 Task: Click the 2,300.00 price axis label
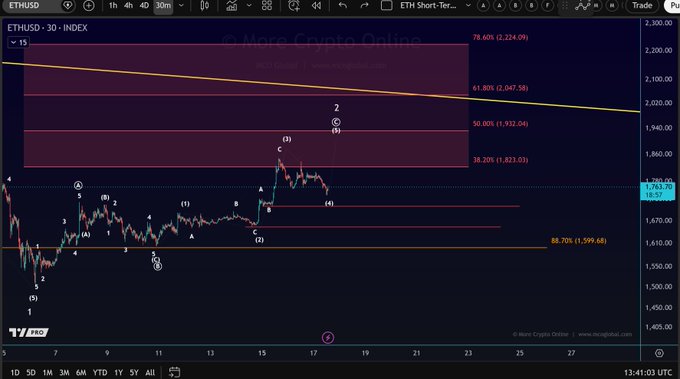[x=658, y=23]
